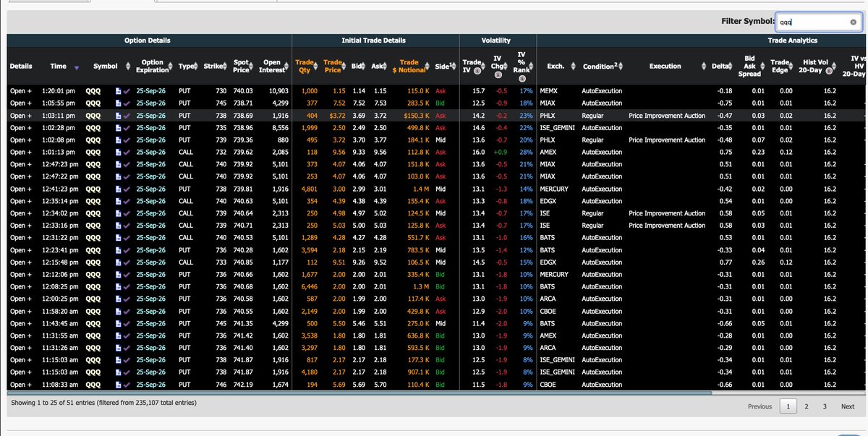This screenshot has width=868, height=436.
Task: Click the info icon under IV % Rank header
Action: pyautogui.click(x=522, y=78)
